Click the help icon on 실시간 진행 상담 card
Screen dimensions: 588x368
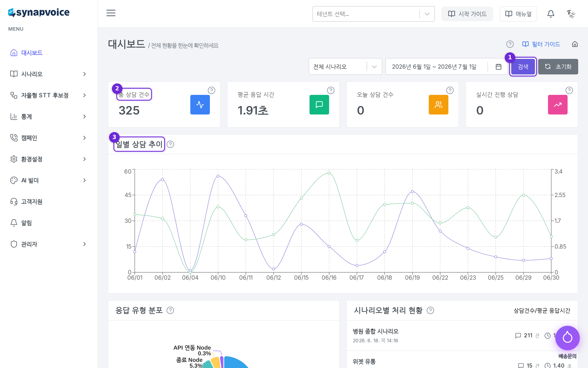569,91
